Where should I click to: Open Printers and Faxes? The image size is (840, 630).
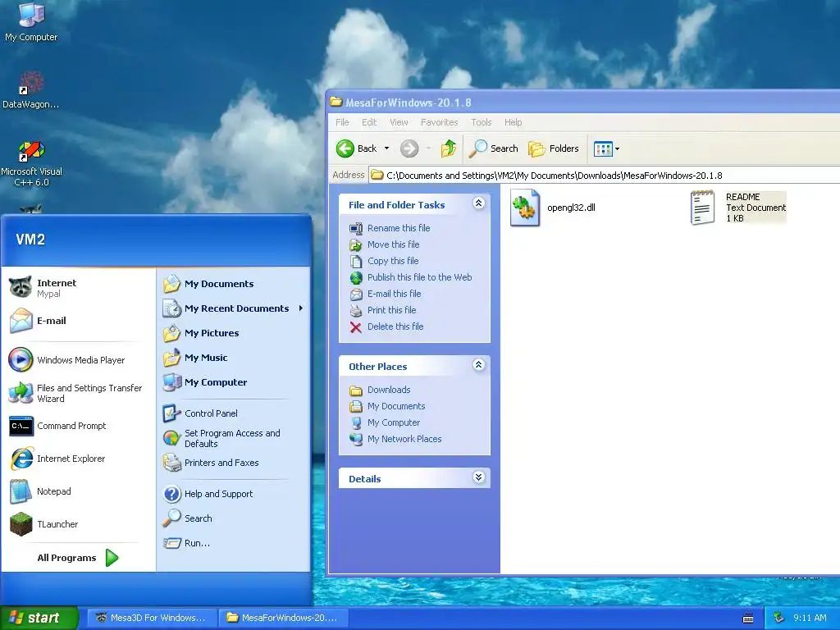[211, 463]
